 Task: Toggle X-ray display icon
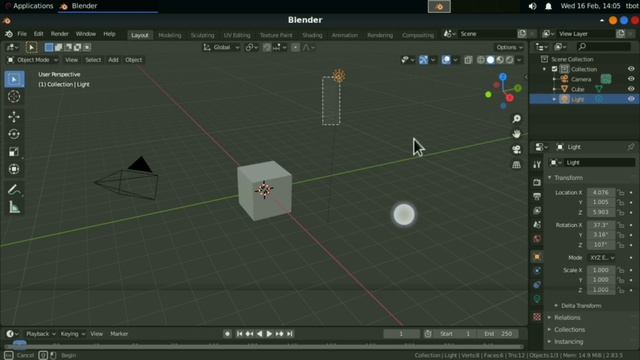pyautogui.click(x=468, y=60)
